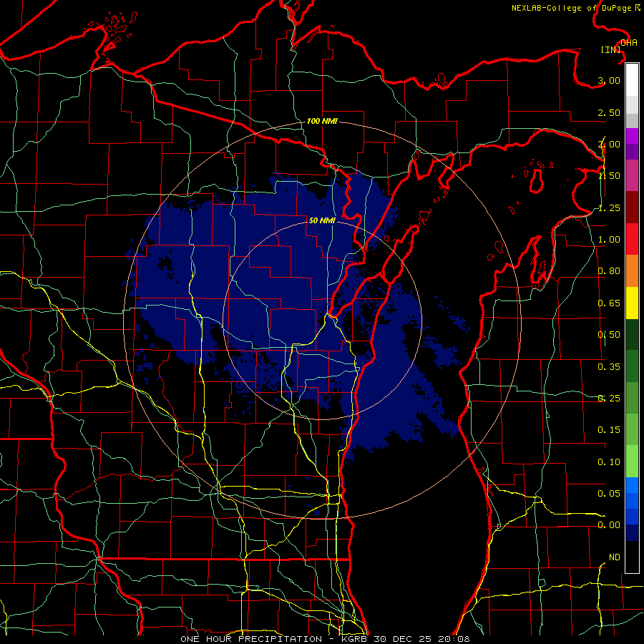Click the 0.10 legend value
The width and height of the screenshot is (644, 644).
coord(609,462)
